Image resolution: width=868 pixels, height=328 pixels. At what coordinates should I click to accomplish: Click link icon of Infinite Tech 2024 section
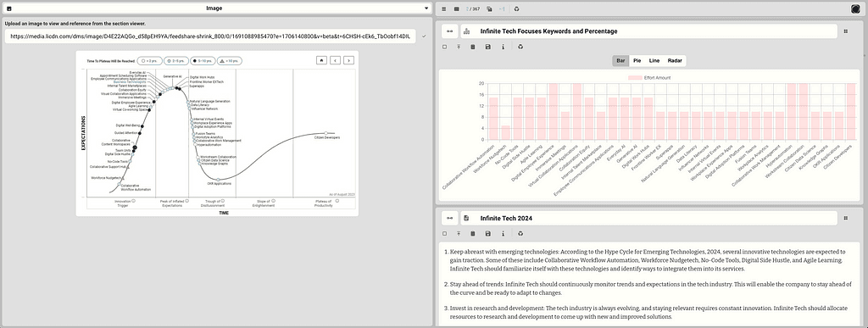(x=449, y=219)
